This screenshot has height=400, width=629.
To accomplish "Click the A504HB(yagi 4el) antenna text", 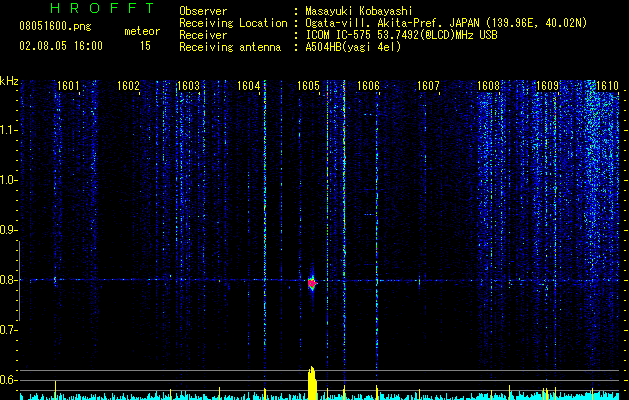I will (353, 47).
